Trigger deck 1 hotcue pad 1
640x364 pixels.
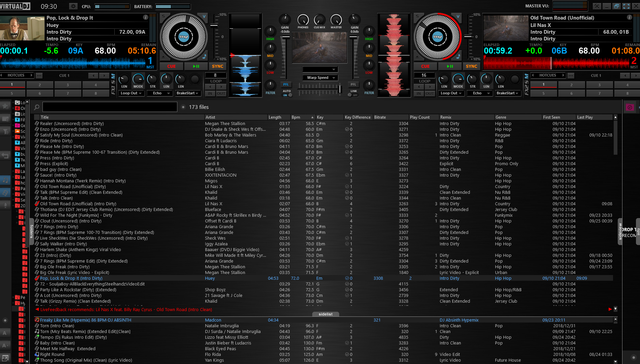tap(12, 85)
